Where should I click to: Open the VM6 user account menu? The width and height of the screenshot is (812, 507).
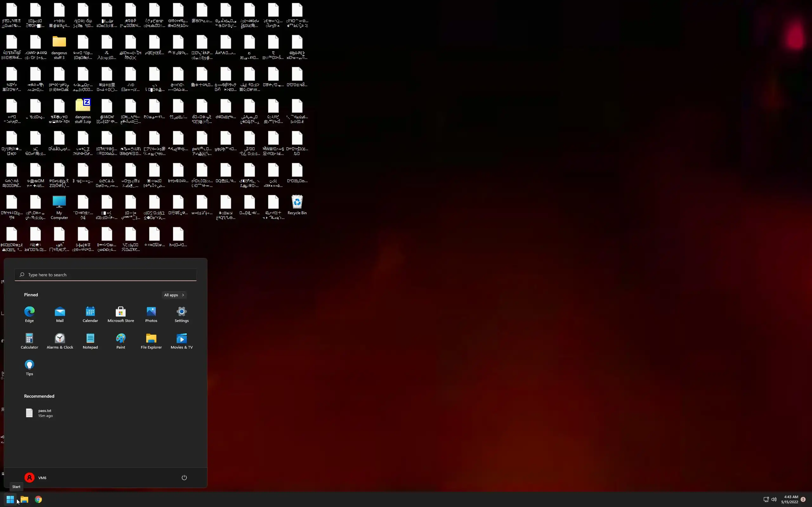coord(36,478)
